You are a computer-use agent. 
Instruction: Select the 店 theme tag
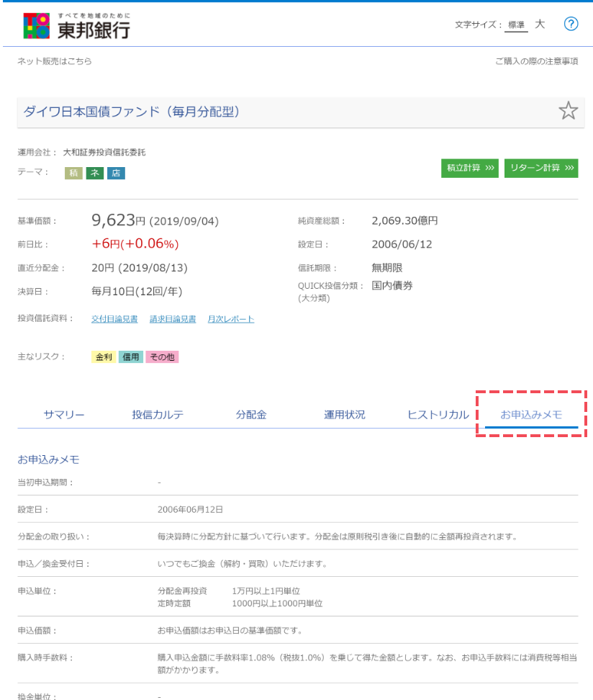pos(116,174)
